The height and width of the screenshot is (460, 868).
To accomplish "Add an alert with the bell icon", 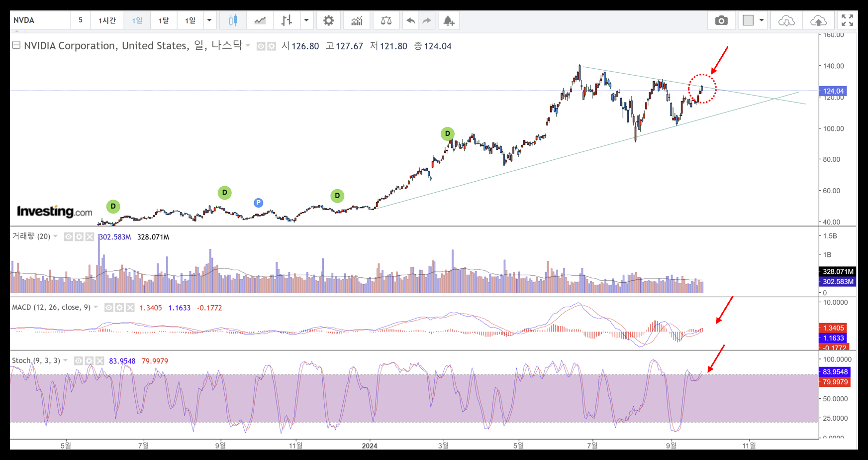I will click(449, 20).
